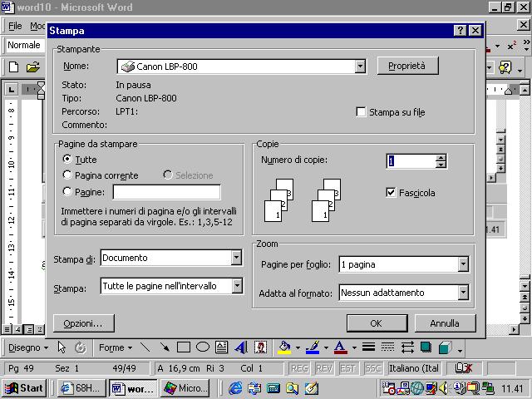
Task: Uncheck the Fascicola checkbox
Action: coord(391,192)
